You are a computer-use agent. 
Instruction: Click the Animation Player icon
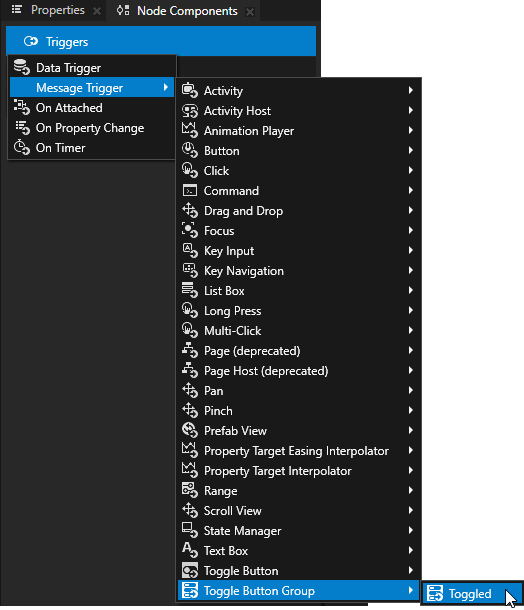190,130
